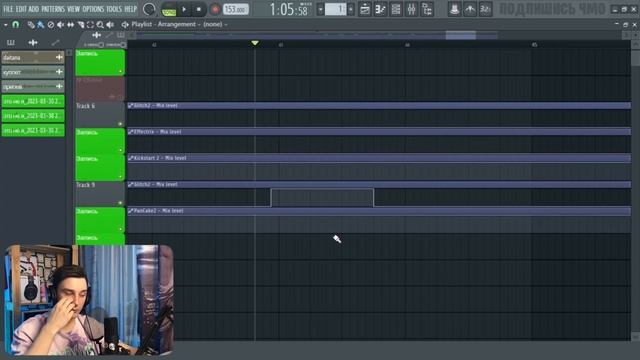
Task: Open the (none) pattern dropdown in title
Action: pyautogui.click(x=216, y=24)
